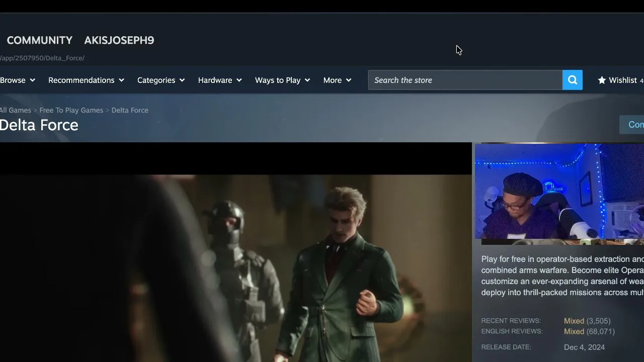Select the More menu label

pyautogui.click(x=333, y=80)
